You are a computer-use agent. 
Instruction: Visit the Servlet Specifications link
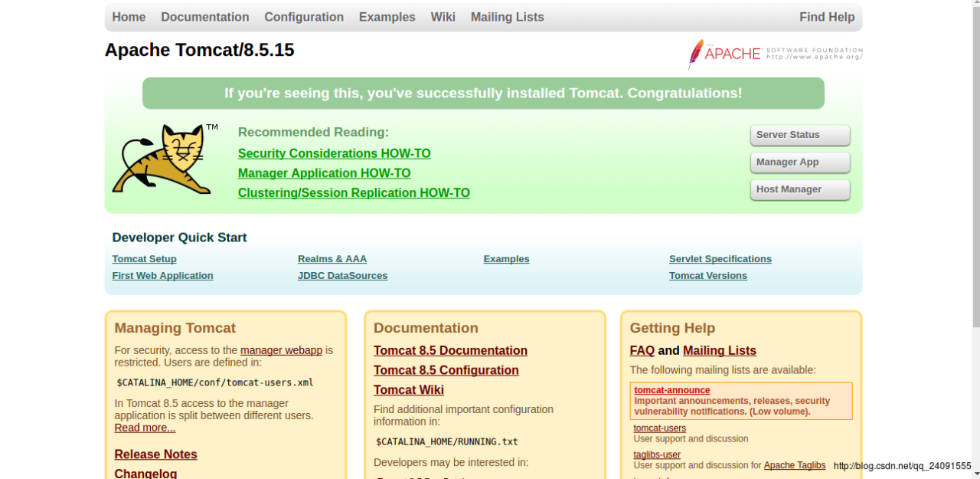click(x=720, y=259)
